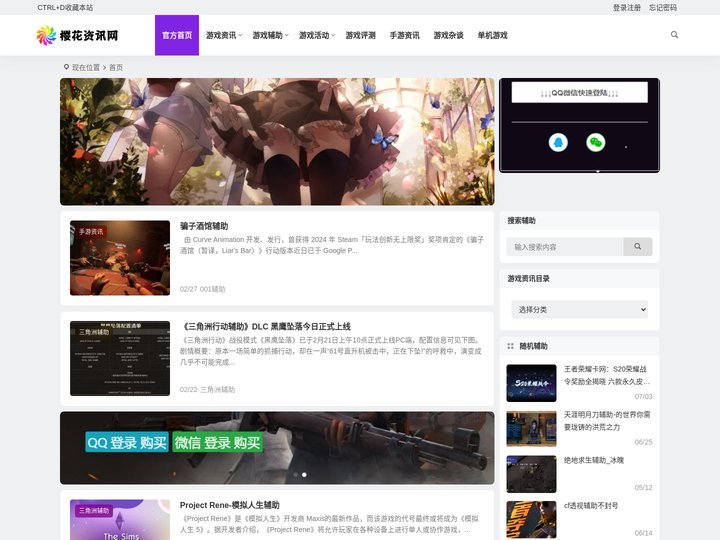Go to 手游资讯 section
This screenshot has height=540, width=720.
405,35
